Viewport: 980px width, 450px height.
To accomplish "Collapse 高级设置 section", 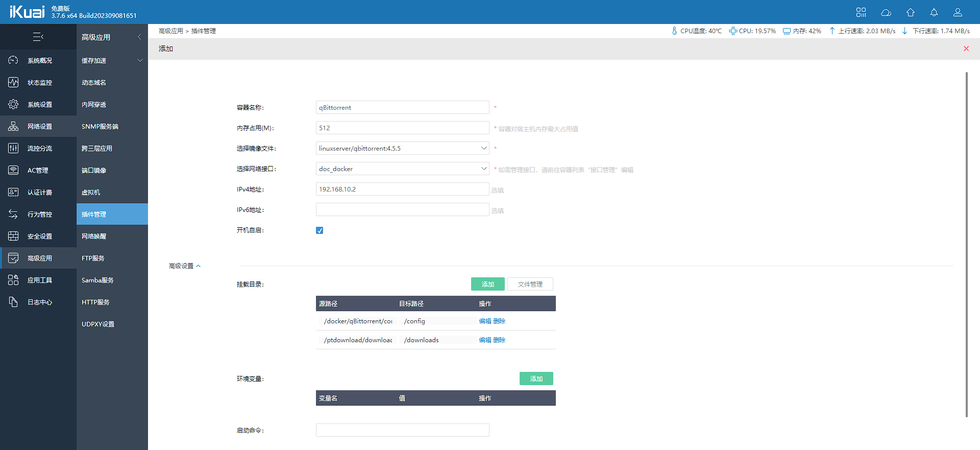I will tap(185, 266).
